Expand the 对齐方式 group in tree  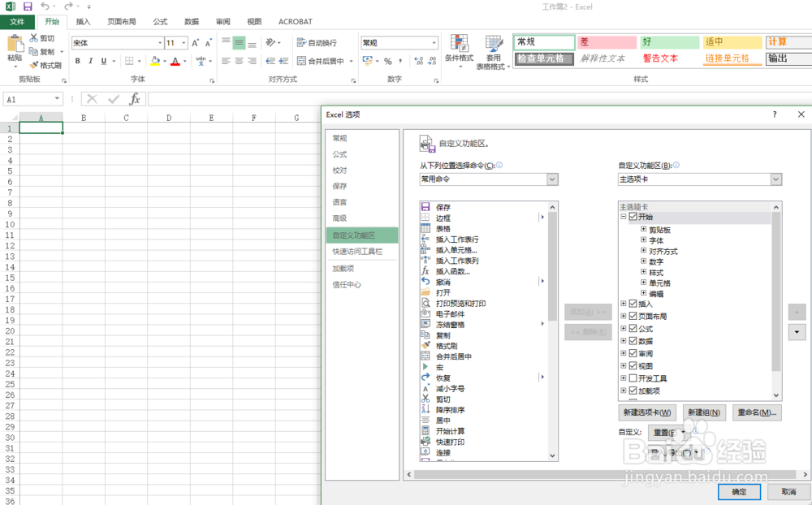pos(644,251)
